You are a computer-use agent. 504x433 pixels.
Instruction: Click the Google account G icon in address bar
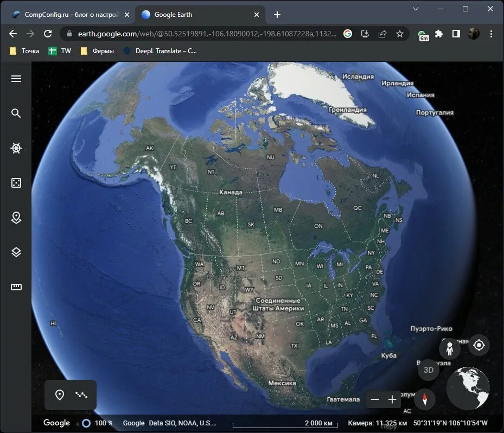pos(347,34)
